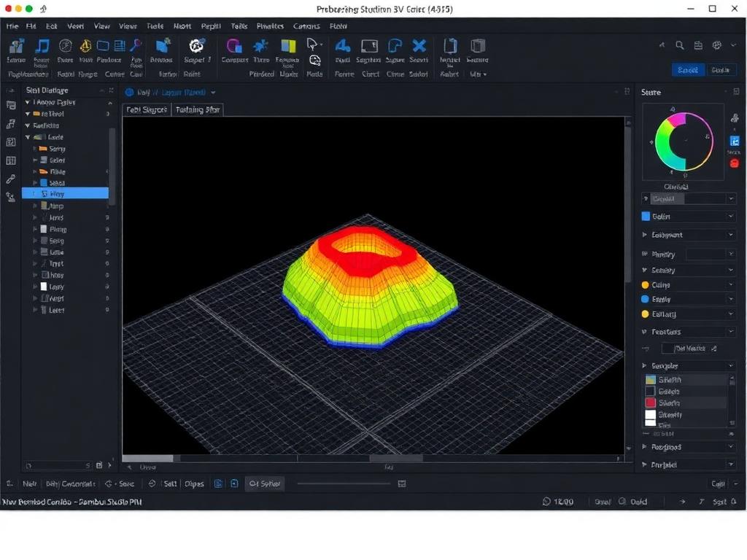747x560 pixels.
Task: Click the Nerpiet document page icon
Action: click(x=450, y=46)
